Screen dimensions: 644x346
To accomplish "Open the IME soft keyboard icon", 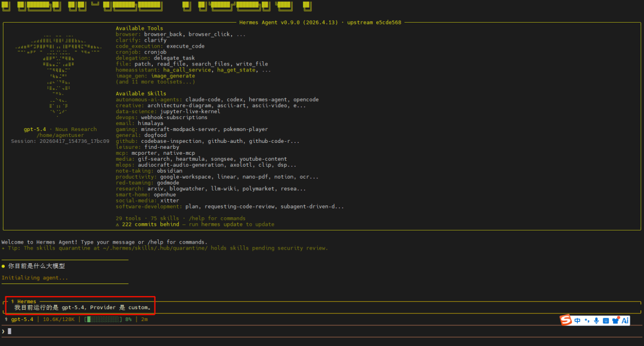I will coord(606,320).
